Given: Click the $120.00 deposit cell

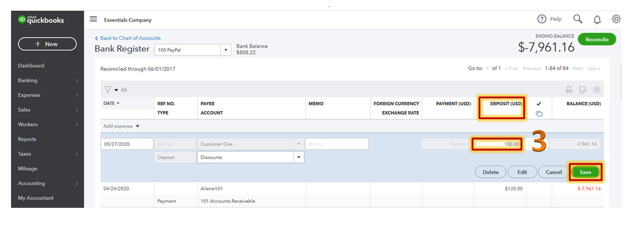Looking at the screenshot, I should pos(514,189).
